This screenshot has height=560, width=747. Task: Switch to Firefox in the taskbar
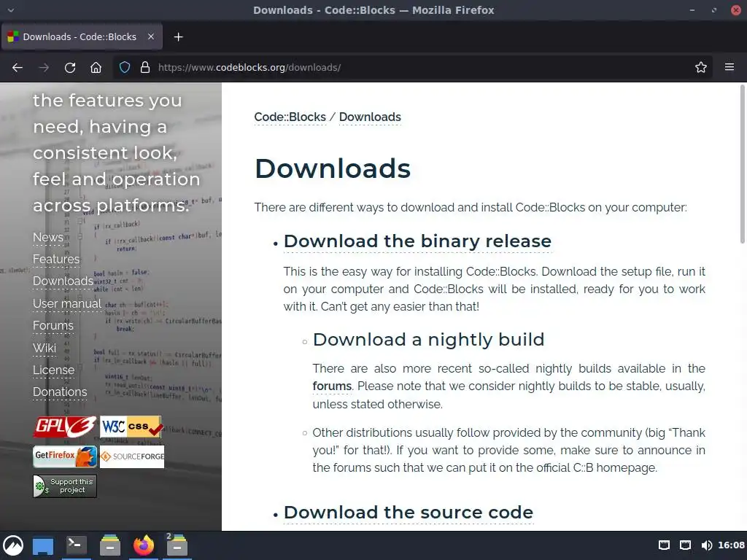(x=144, y=545)
